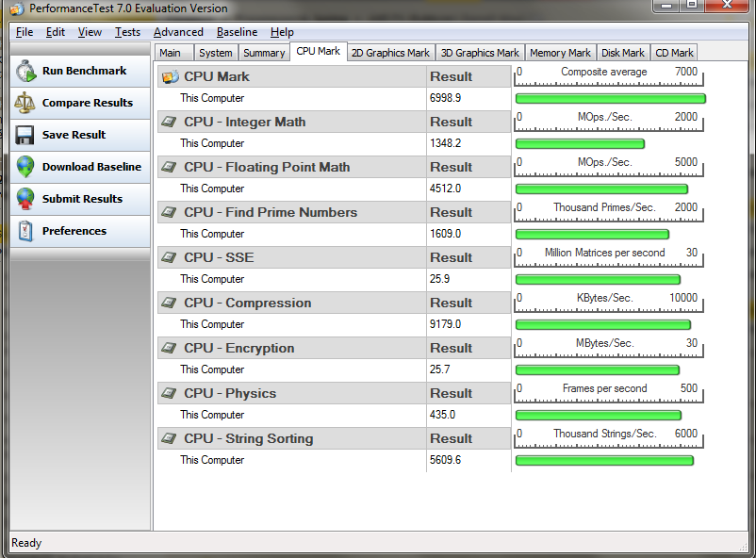
Task: Click the CPU - Compression green result bar
Action: (x=603, y=325)
